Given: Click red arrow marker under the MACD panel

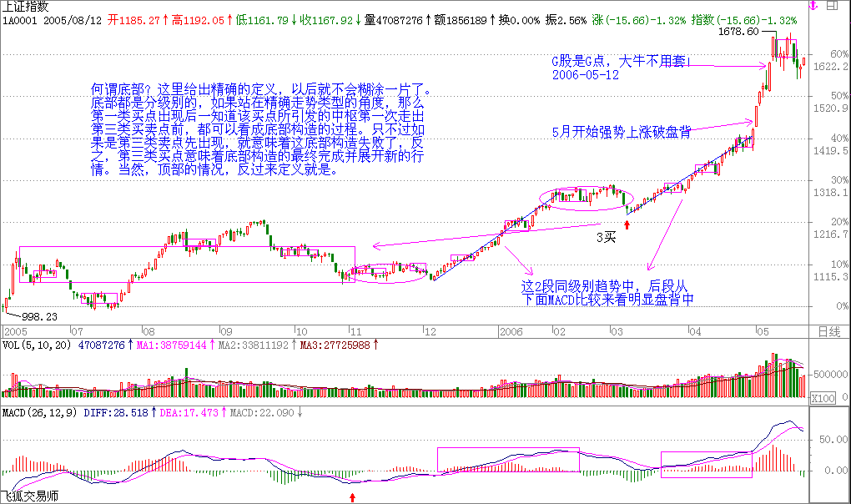Looking at the screenshot, I should pos(352,497).
